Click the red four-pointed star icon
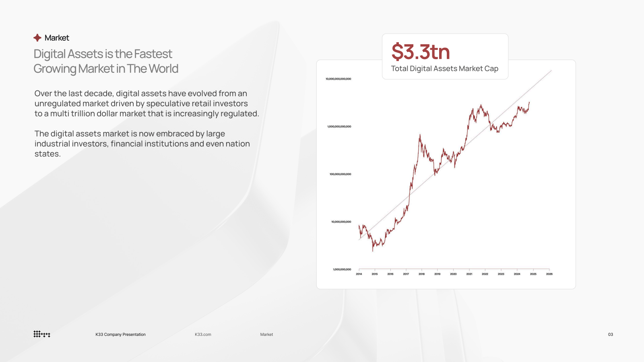 [37, 38]
